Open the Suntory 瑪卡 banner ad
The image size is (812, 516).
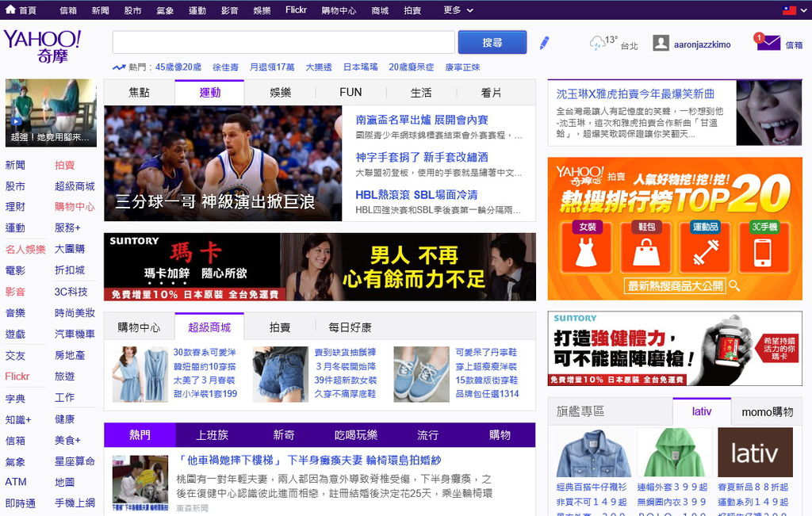(320, 266)
